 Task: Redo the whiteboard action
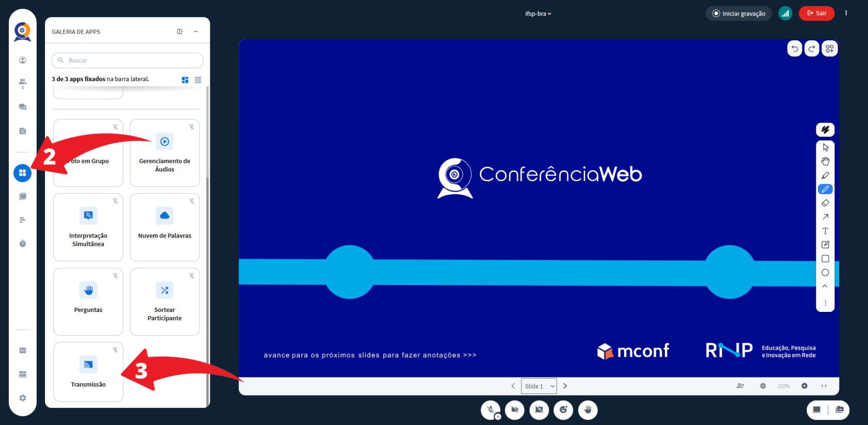coord(812,49)
